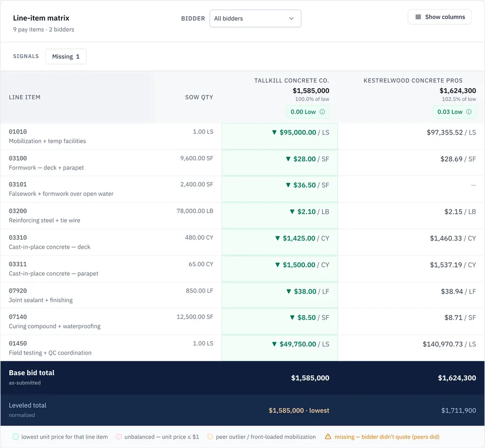485x448 pixels.
Task: Click the Show columns list icon
Action: coord(418,17)
